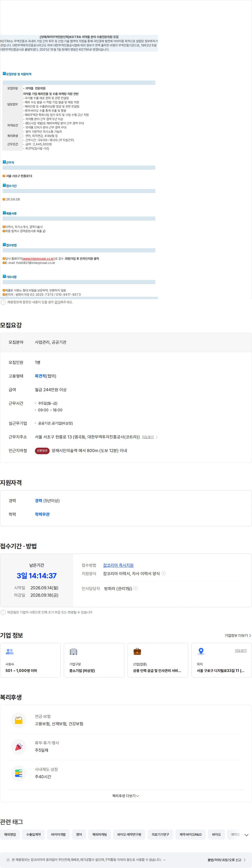Select the 의료기기연구 tag

pos(160,834)
